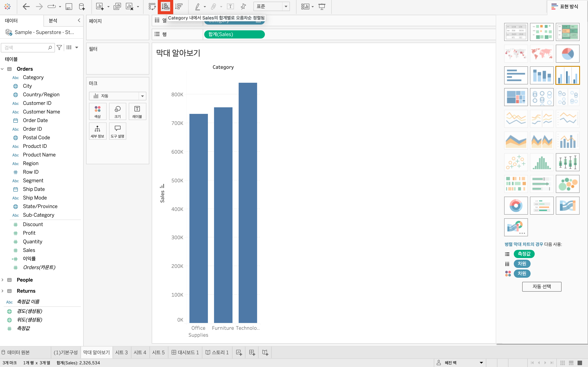The height and width of the screenshot is (367, 588).
Task: Select the highlight pen tool
Action: pyautogui.click(x=198, y=7)
